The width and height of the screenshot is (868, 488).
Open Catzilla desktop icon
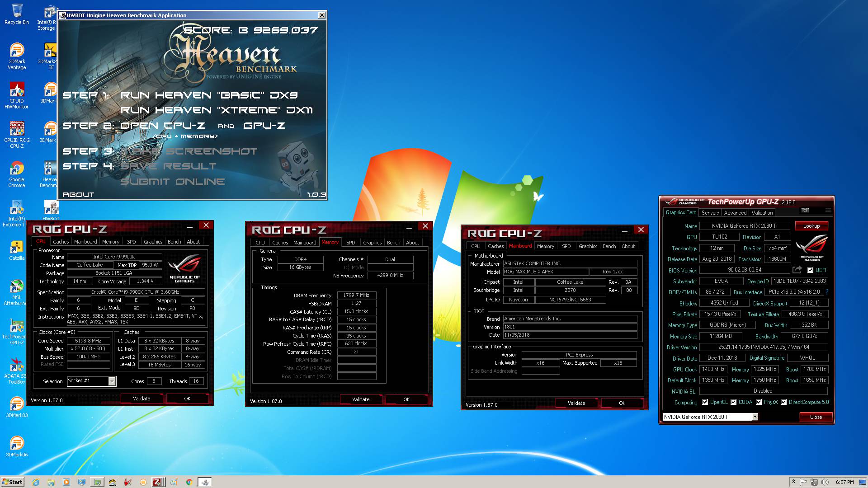17,250
